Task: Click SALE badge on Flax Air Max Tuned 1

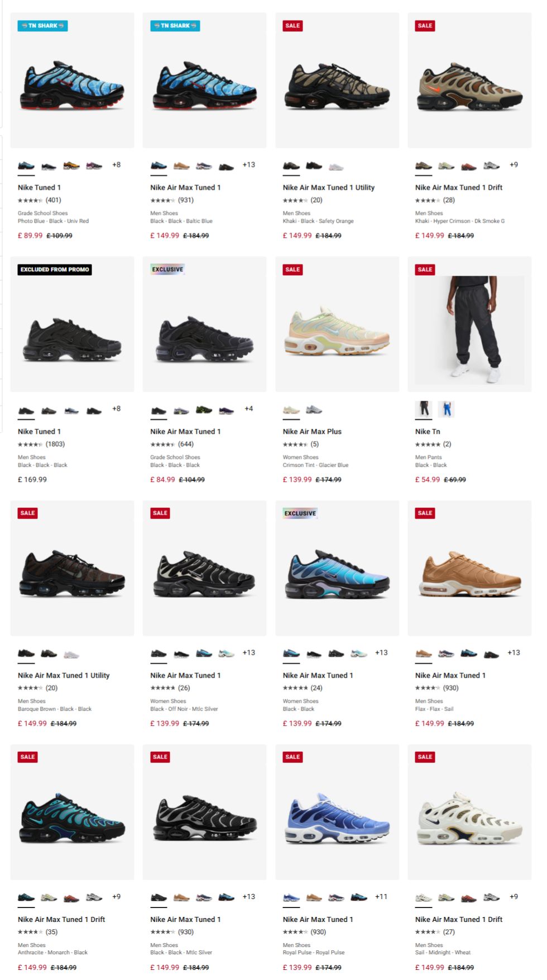Action: point(425,513)
